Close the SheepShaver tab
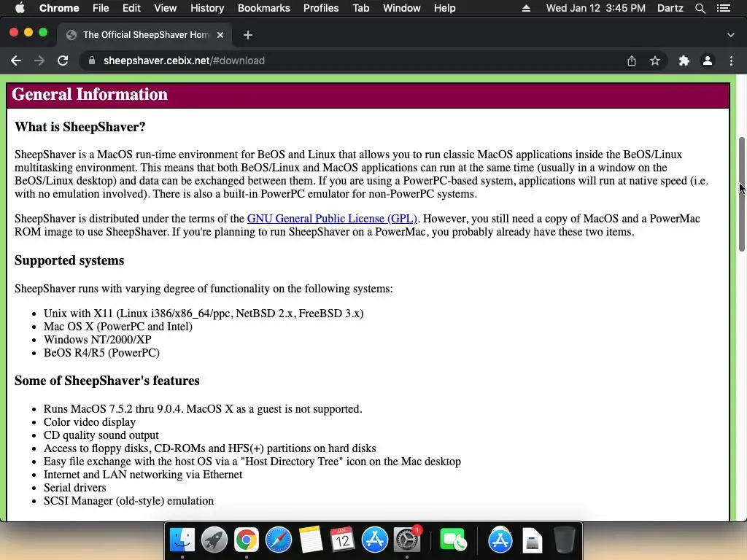This screenshot has height=560, width=747. click(x=220, y=35)
